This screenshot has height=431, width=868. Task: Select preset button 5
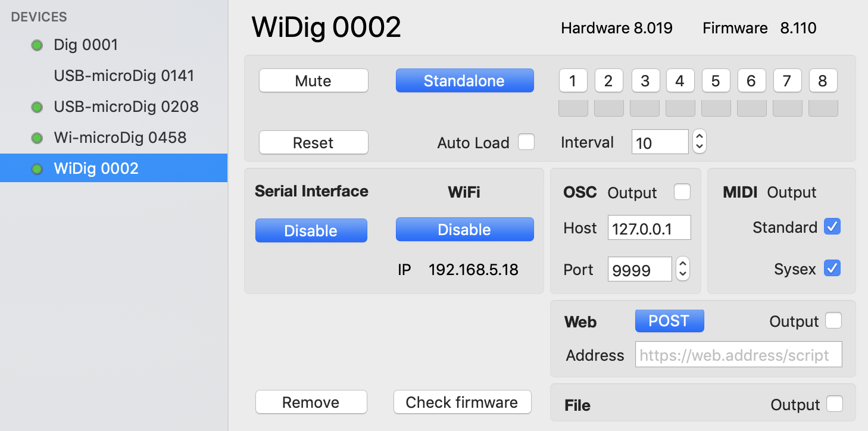pos(716,81)
